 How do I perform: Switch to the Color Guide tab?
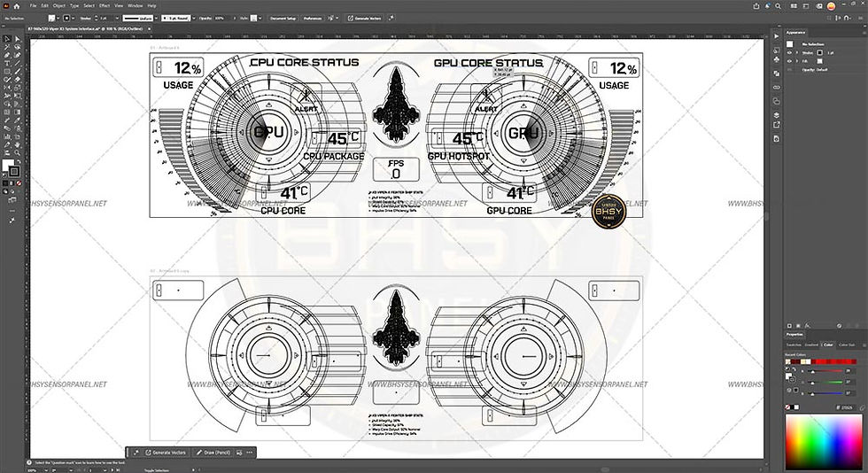tap(847, 345)
